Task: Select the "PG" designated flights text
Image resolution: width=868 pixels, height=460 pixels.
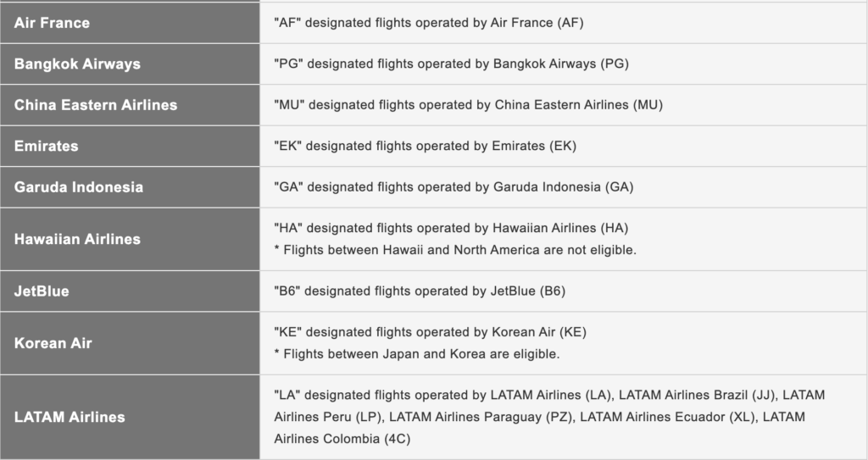Action: 451,64
